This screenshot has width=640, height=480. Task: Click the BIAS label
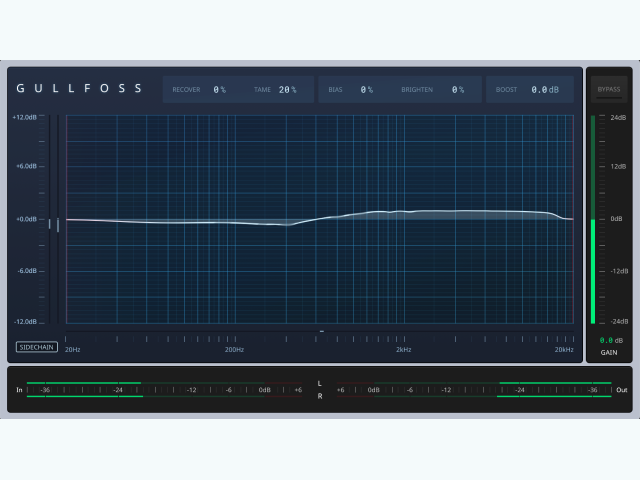(x=335, y=90)
